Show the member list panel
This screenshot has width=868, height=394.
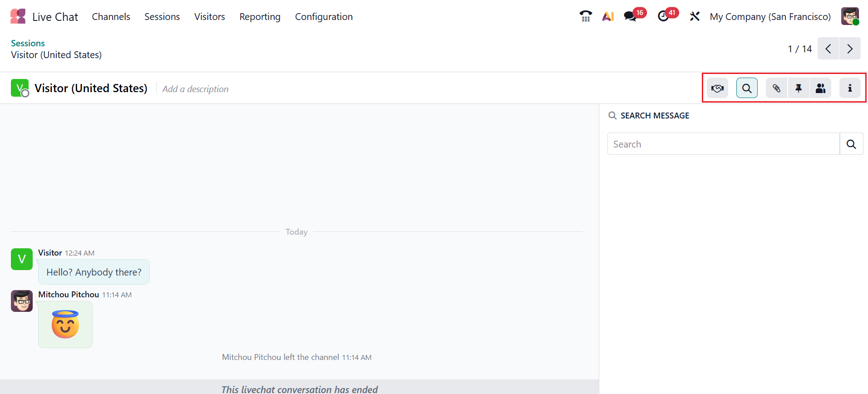[820, 88]
